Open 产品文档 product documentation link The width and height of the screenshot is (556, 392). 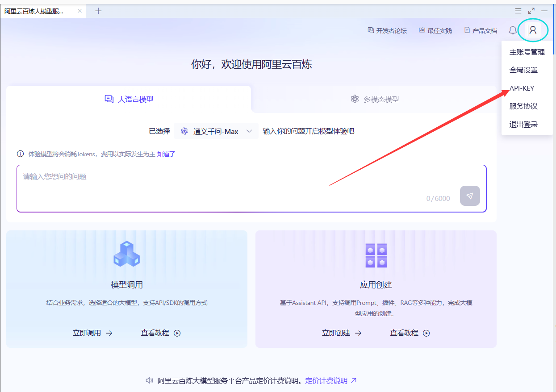[481, 31]
